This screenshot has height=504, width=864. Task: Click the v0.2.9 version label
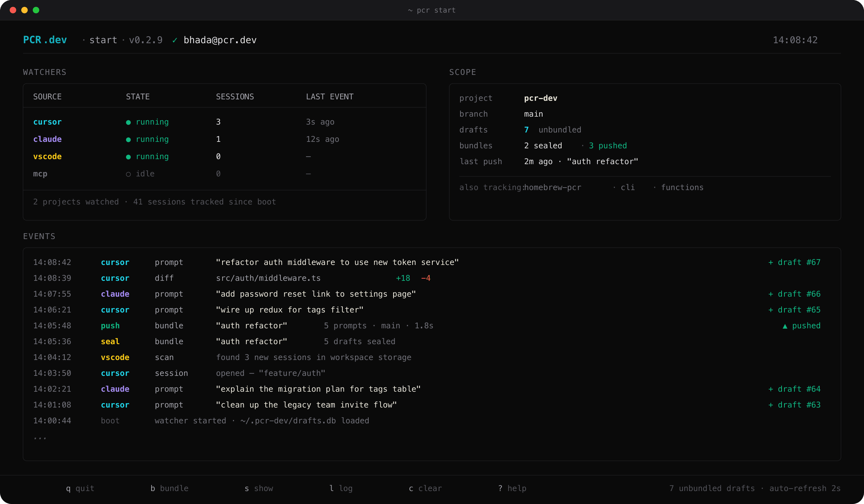(x=146, y=40)
